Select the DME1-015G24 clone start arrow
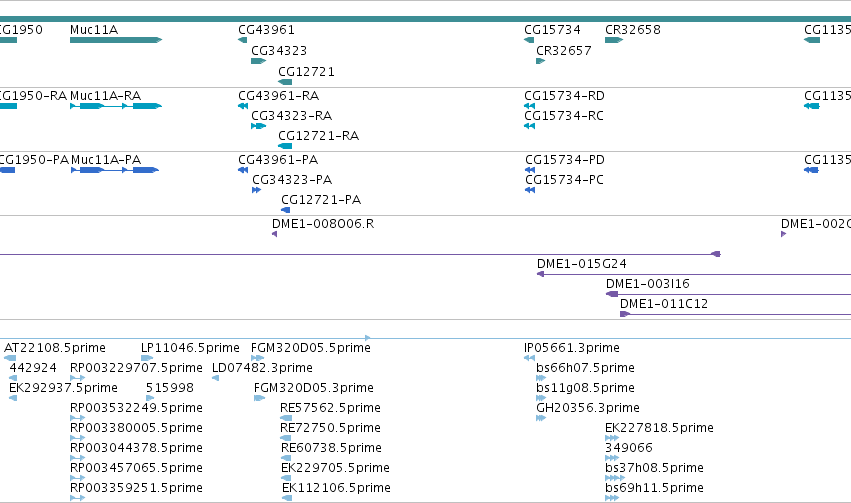Image resolution: width=851 pixels, height=503 pixels. pos(541,274)
